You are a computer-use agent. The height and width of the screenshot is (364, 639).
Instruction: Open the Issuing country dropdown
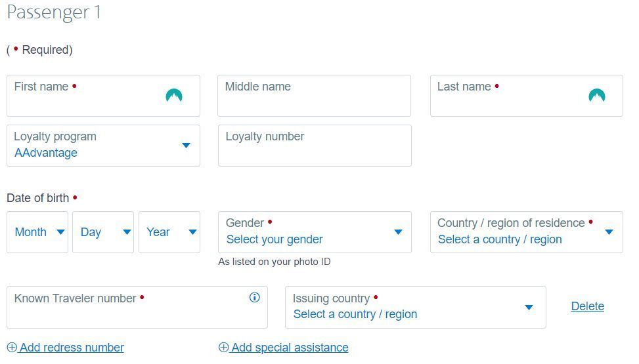tap(415, 307)
